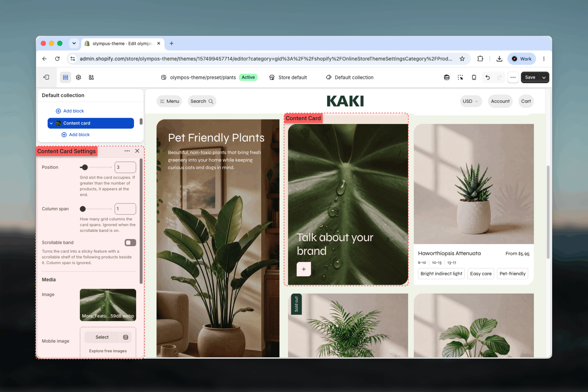This screenshot has height=392, width=588.
Task: Click Haworthiopsis Attenuata product title
Action: [x=449, y=254]
